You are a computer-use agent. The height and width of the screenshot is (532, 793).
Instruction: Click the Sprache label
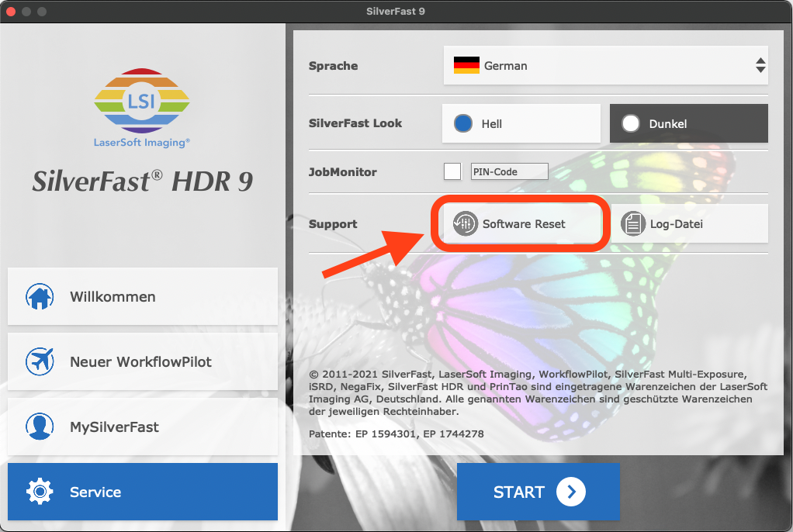334,66
